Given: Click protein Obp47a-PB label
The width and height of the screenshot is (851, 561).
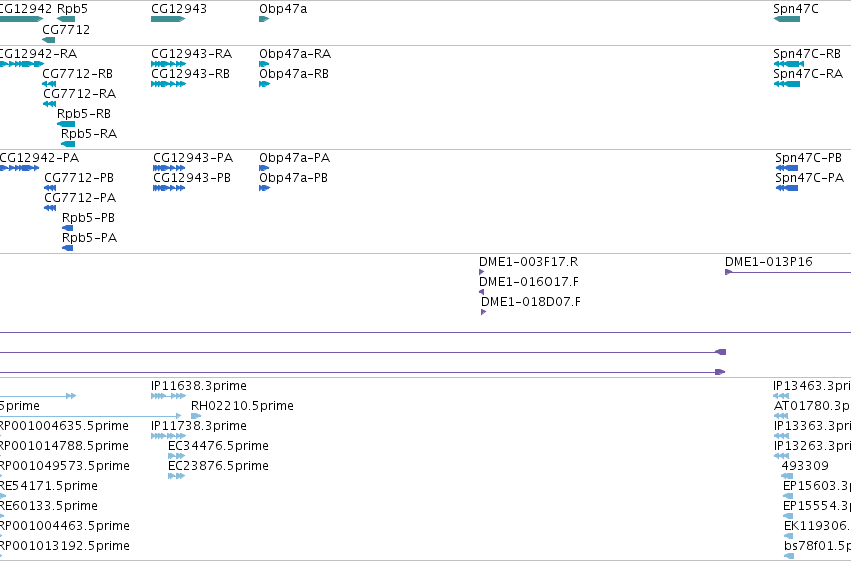Looking at the screenshot, I should [x=294, y=178].
